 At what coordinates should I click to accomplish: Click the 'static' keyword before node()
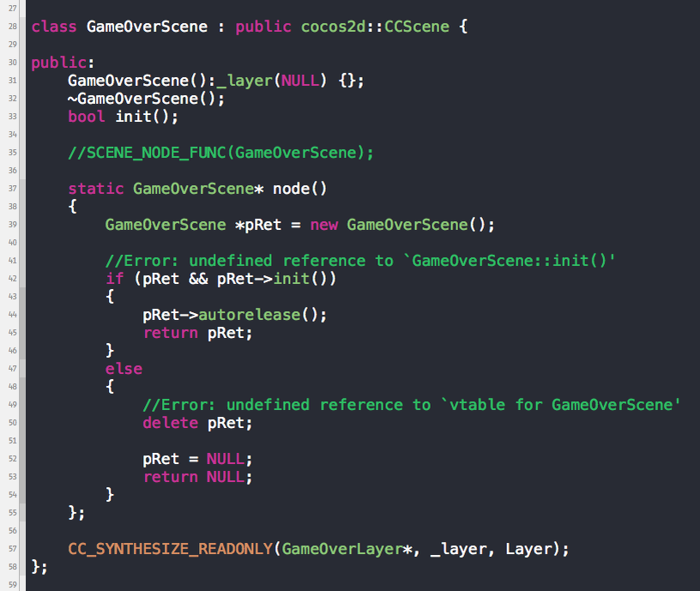95,189
